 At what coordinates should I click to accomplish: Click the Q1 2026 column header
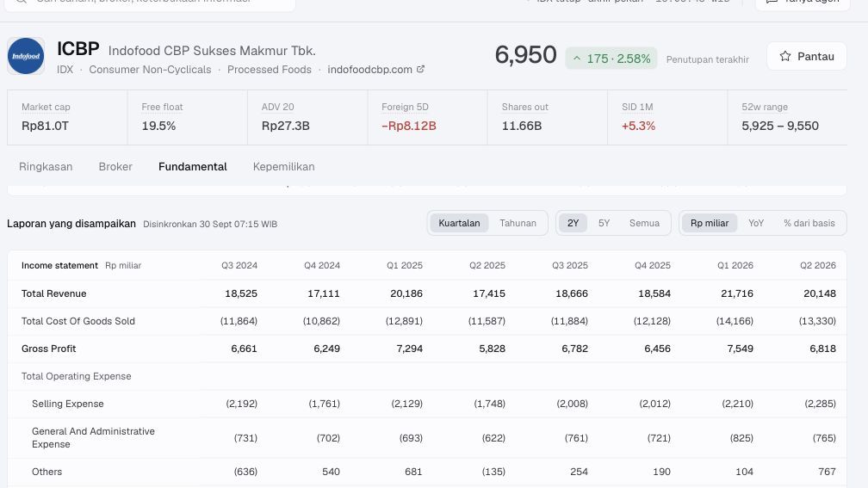pyautogui.click(x=735, y=266)
